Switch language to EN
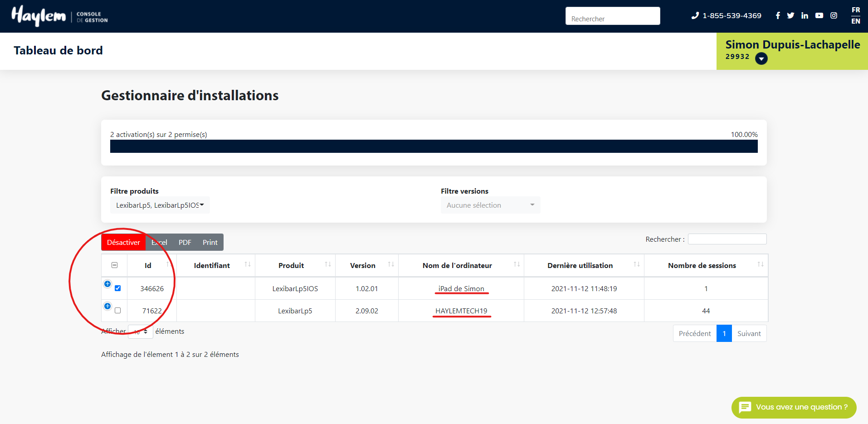The height and width of the screenshot is (424, 868). coord(855,21)
